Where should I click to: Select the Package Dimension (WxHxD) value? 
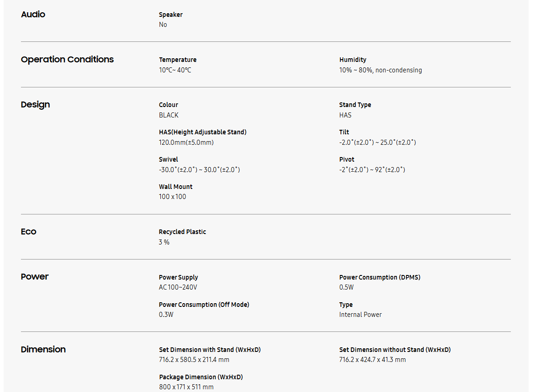click(186, 387)
